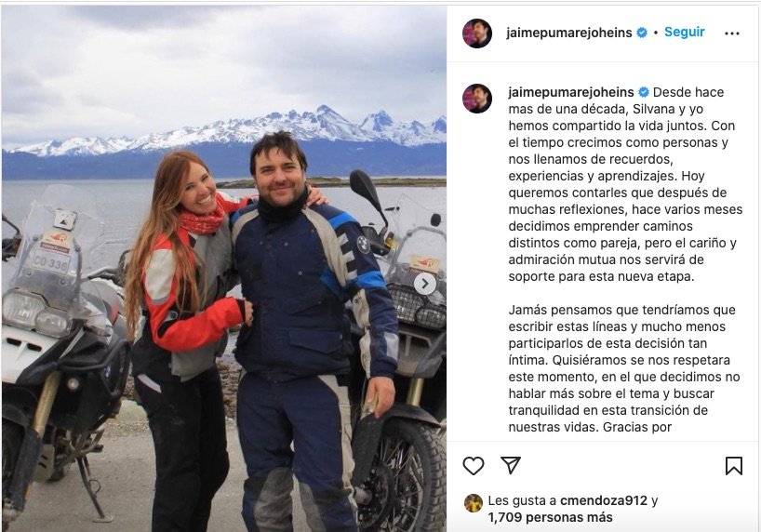The height and width of the screenshot is (532, 761).
Task: Click the header profile avatar
Action: (477, 33)
